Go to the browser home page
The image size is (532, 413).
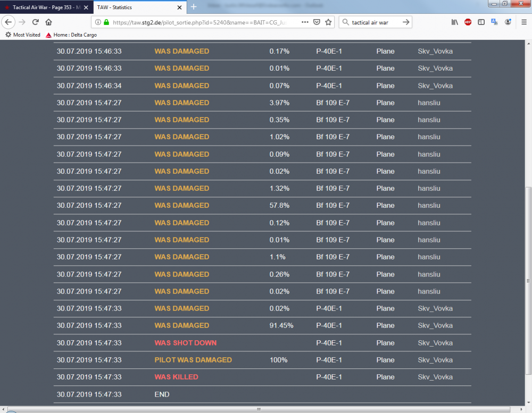(48, 22)
